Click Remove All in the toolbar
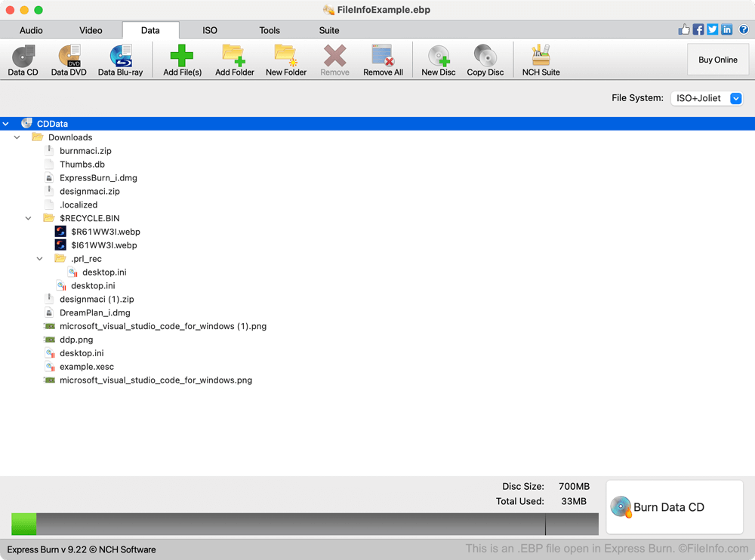Screen dimensions: 755x560 (383, 60)
